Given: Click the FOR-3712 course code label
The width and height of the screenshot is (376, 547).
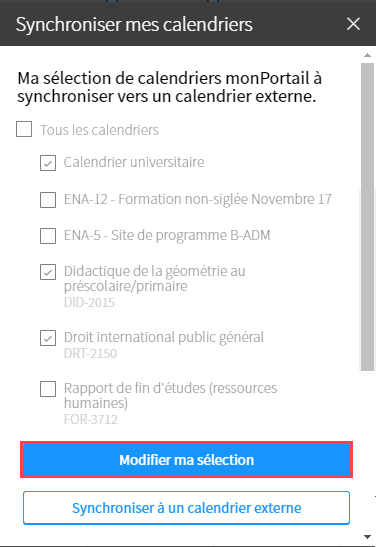Looking at the screenshot, I should pos(91,419).
